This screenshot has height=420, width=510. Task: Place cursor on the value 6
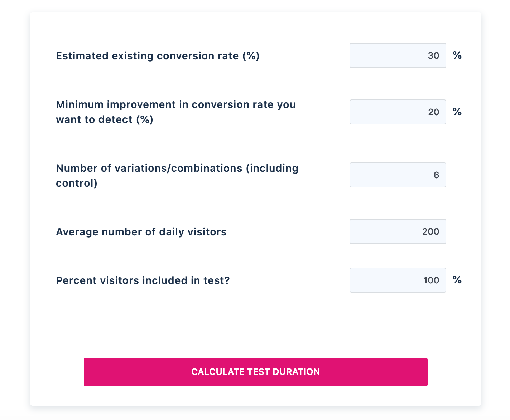(x=436, y=175)
